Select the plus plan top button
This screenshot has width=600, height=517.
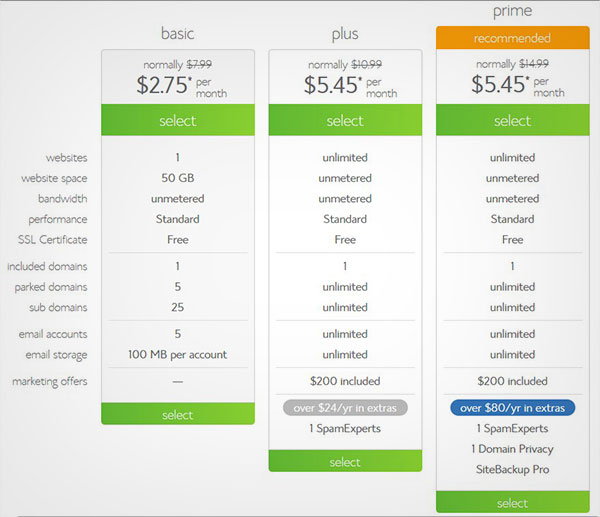(x=345, y=120)
